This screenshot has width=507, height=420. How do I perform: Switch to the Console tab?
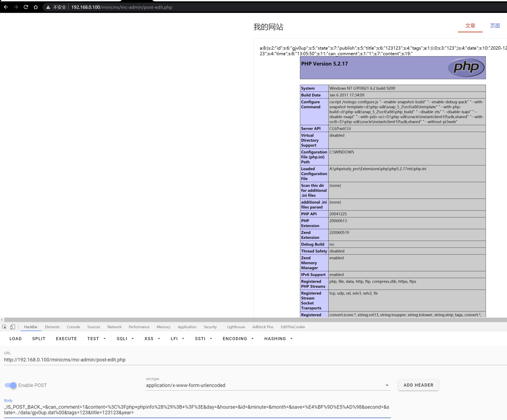[73, 327]
